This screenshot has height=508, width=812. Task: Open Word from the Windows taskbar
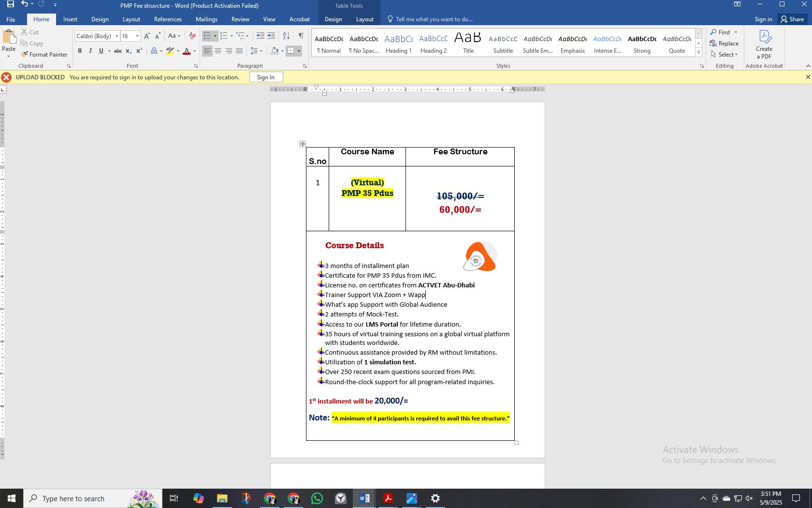coord(364,498)
